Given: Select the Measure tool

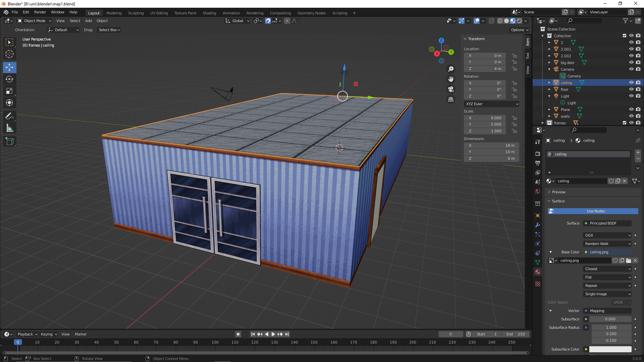Looking at the screenshot, I should pos(9,128).
